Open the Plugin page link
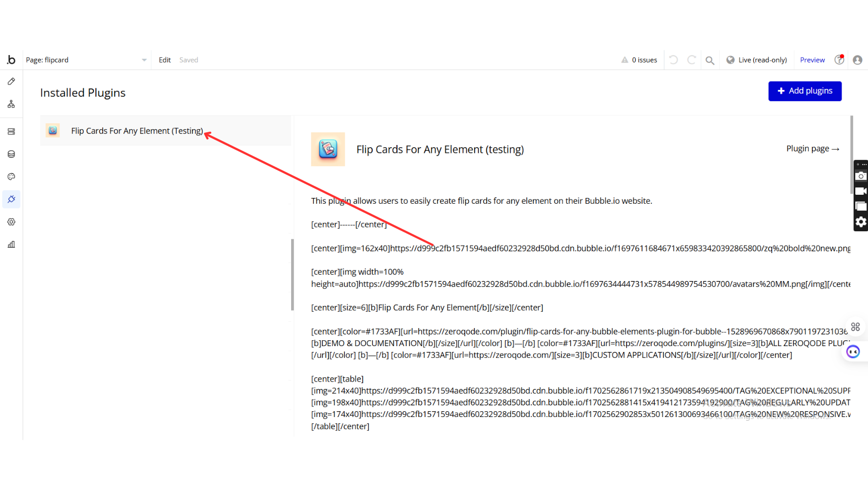 point(813,149)
